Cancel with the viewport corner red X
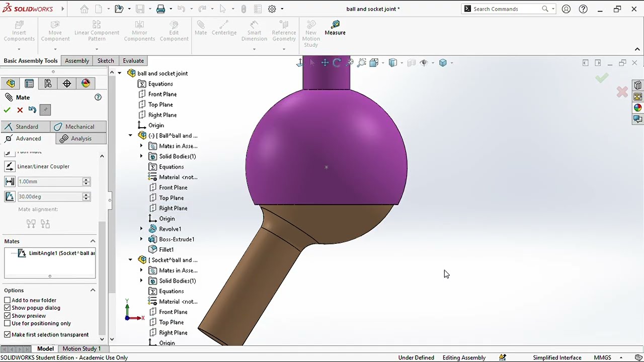The height and width of the screenshot is (362, 644). (622, 92)
